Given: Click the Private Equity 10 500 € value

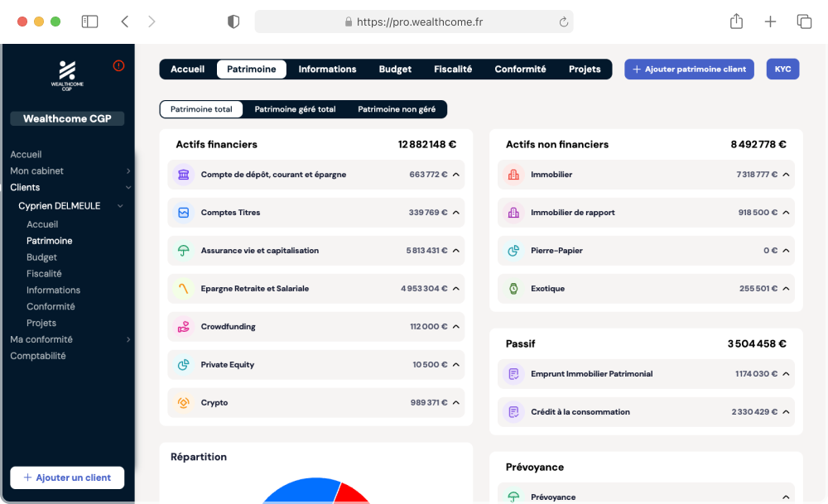Looking at the screenshot, I should 430,365.
